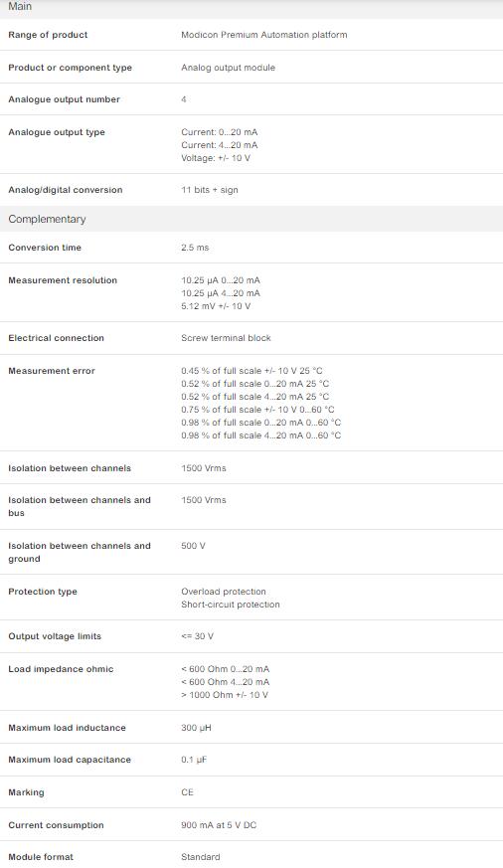The height and width of the screenshot is (868, 503).
Task: Select the Voltage: +/- 10 V line
Action: (x=216, y=158)
